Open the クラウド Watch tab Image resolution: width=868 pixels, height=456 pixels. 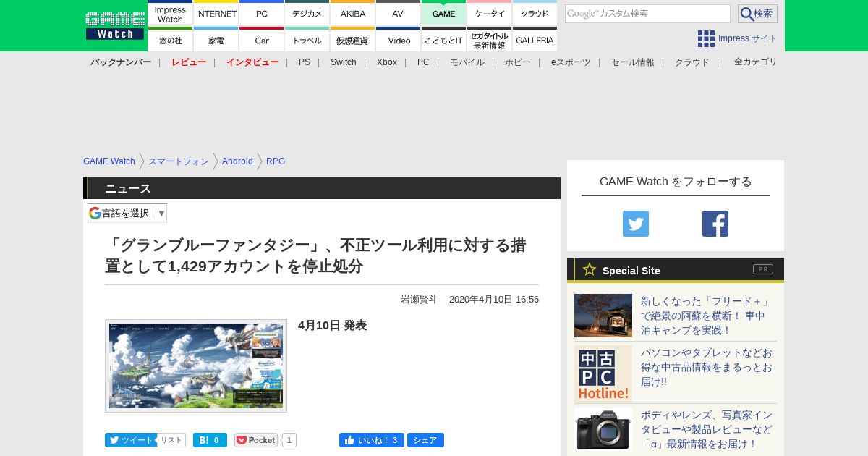pos(535,13)
